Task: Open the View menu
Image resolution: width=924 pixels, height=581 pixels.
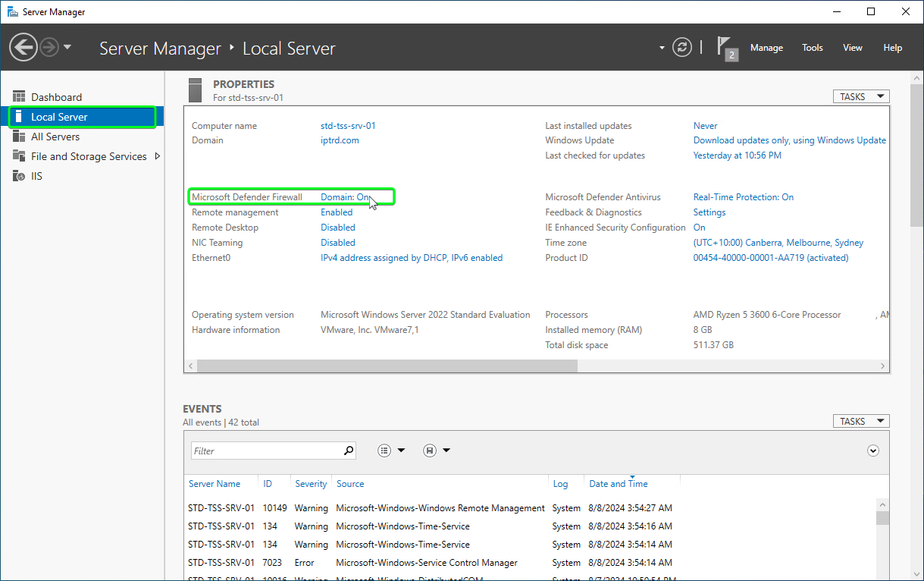Action: click(x=853, y=48)
